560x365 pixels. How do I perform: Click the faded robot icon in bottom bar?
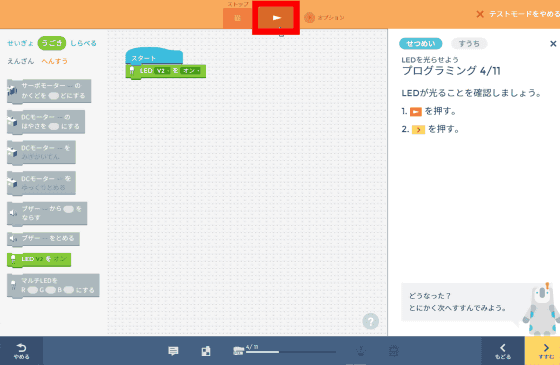click(x=361, y=351)
